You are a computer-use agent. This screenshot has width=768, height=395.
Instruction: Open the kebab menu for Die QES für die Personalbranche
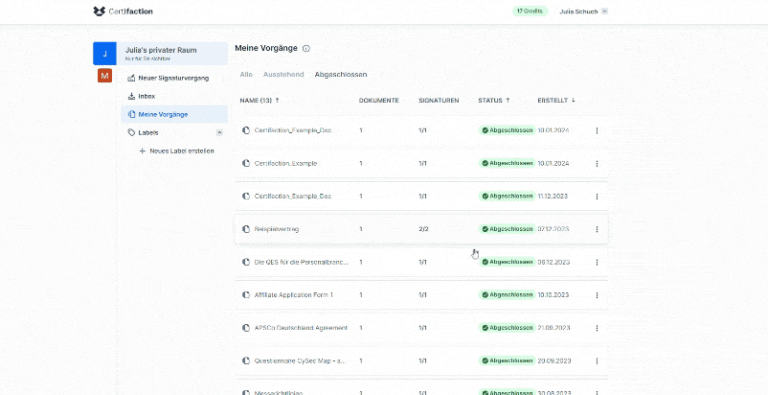[x=597, y=262]
